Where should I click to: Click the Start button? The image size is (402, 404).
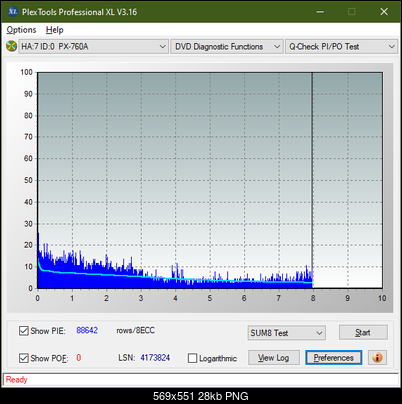(x=363, y=332)
